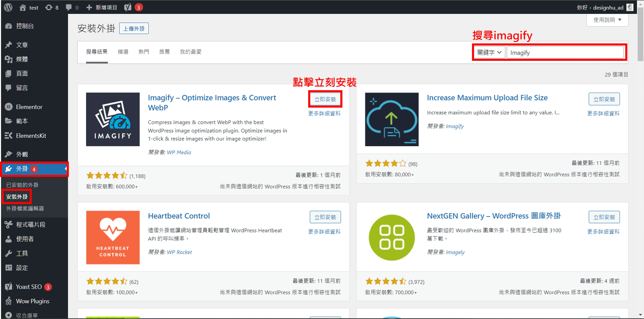Open Elementor sidebar icon
644x319 pixels.
tap(8, 107)
